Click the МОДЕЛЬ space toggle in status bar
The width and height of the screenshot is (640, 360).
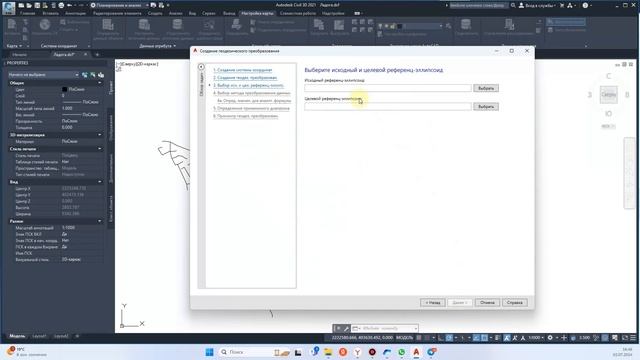(x=404, y=338)
